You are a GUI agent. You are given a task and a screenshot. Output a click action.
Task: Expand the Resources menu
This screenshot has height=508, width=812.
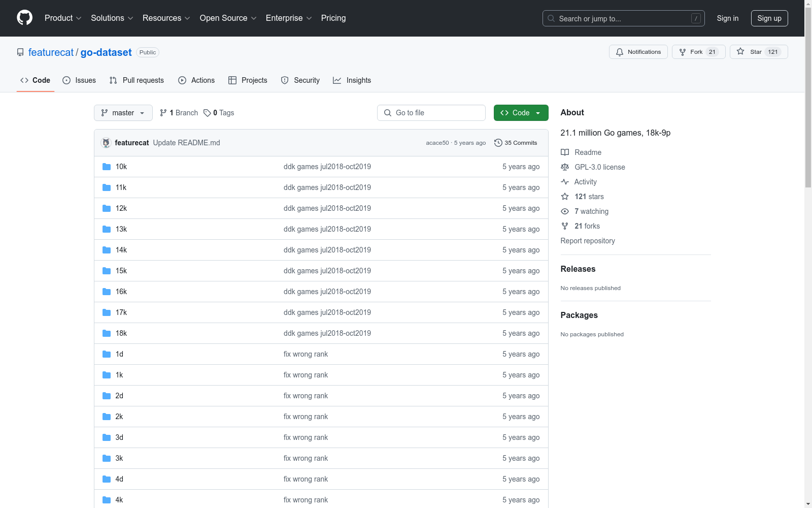(x=166, y=18)
